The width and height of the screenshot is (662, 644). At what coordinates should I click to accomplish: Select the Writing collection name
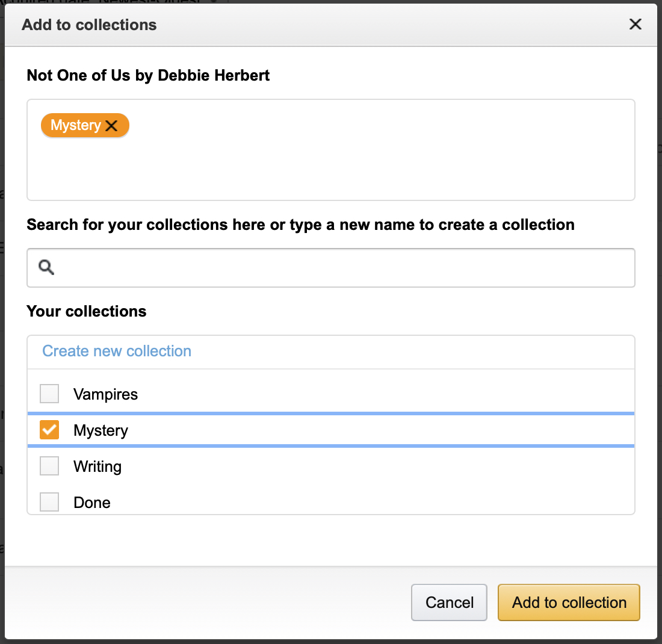coord(97,466)
